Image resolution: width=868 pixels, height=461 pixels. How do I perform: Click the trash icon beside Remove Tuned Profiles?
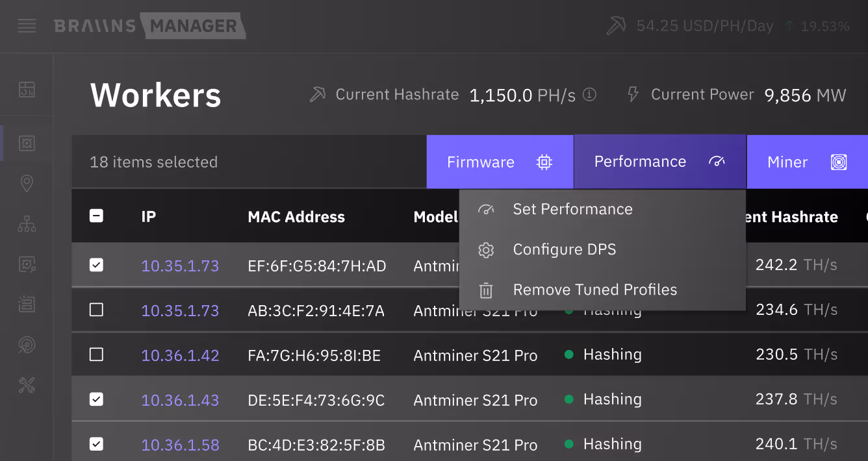point(486,290)
